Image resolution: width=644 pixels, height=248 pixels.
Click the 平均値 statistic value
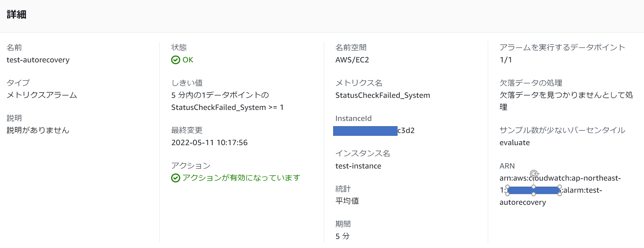tap(347, 201)
